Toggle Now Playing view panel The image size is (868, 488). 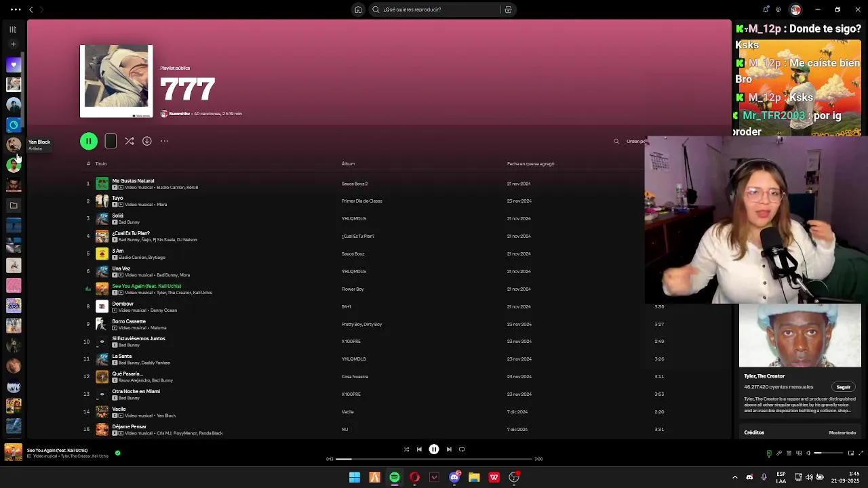coord(769,453)
